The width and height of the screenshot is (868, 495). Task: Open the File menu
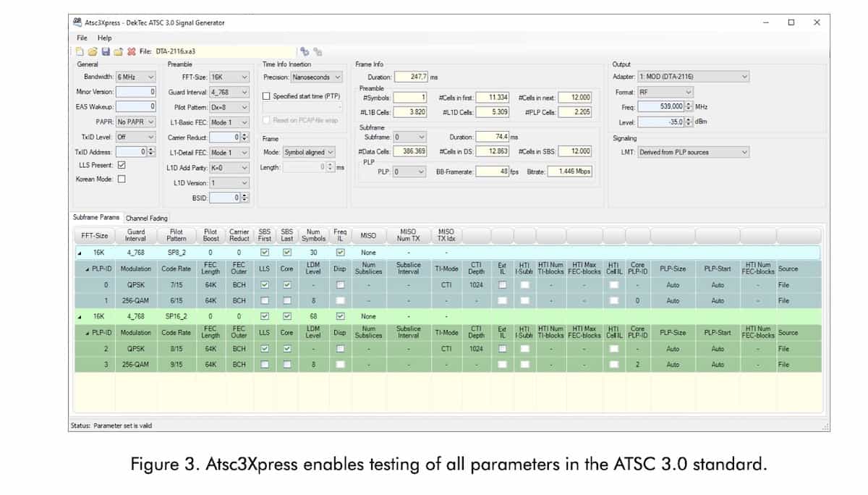coord(82,38)
